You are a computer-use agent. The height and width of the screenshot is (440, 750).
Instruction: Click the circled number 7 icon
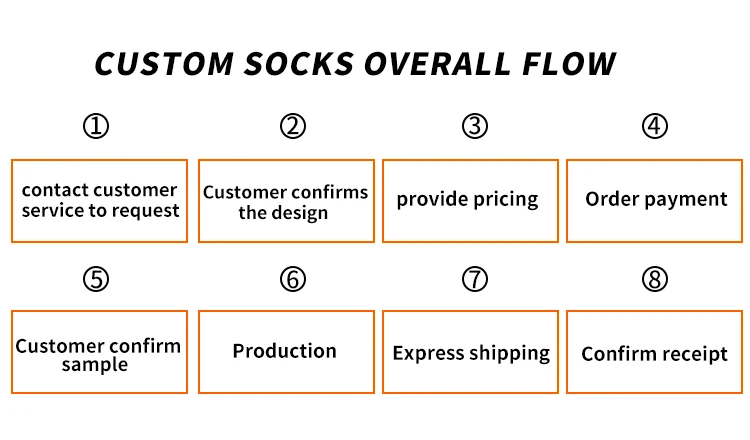click(x=474, y=279)
